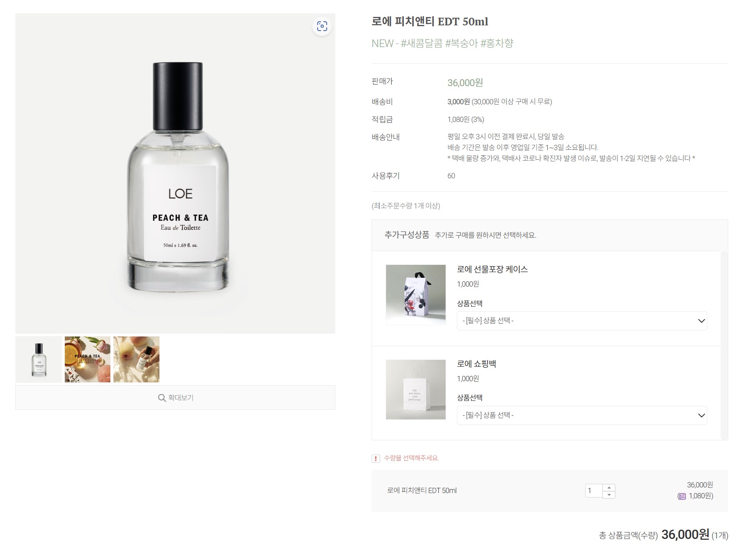
Task: Select the hand-holding-bottle thumbnail
Action: click(x=136, y=359)
